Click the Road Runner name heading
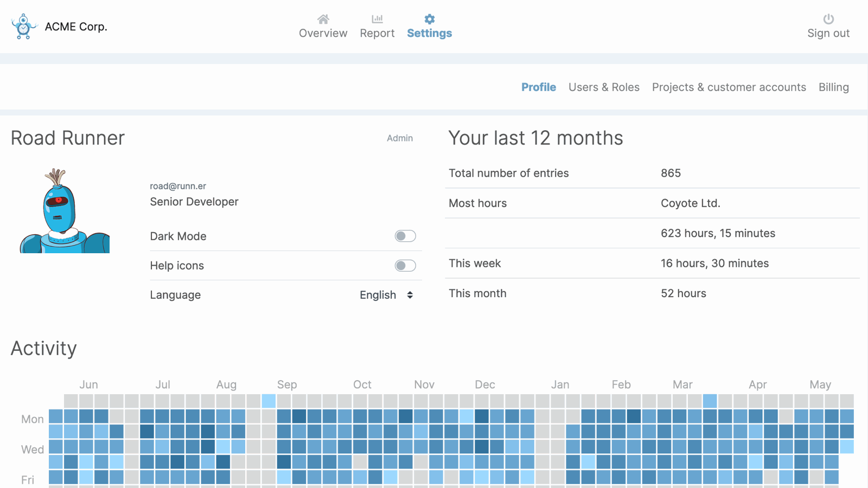This screenshot has width=868, height=488. pos(68,138)
